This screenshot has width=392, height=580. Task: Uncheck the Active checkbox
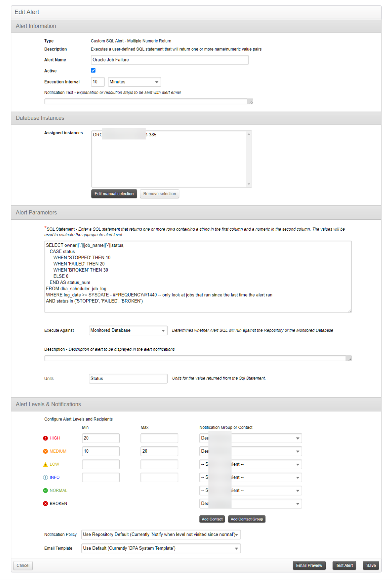(x=93, y=70)
